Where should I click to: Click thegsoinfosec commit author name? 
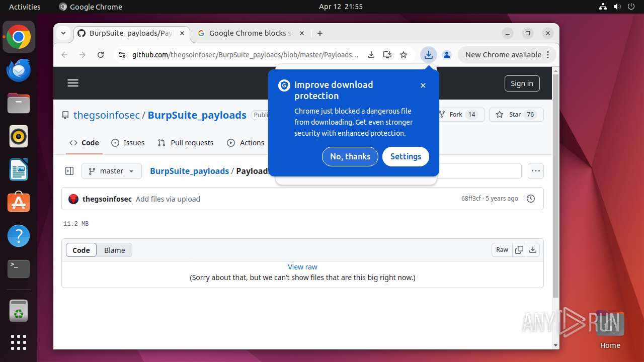[107, 199]
